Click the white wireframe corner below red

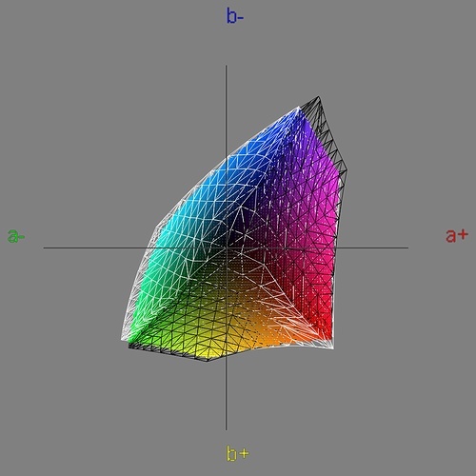point(332,348)
